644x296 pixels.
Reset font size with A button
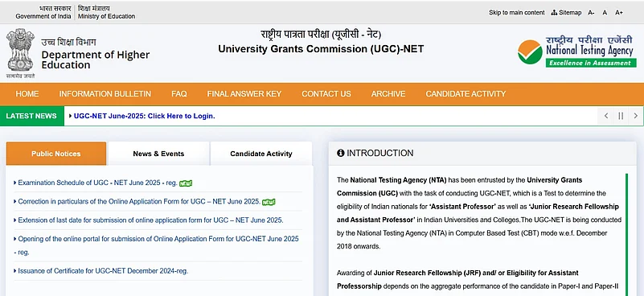[x=605, y=13]
